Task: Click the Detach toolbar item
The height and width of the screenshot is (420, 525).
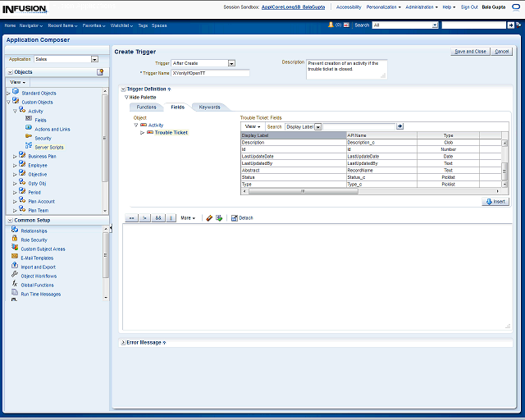Action: pyautogui.click(x=242, y=218)
